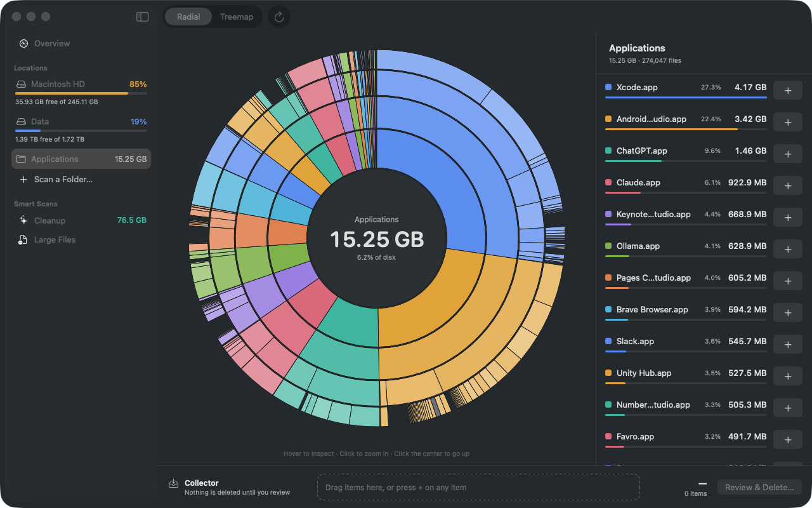The height and width of the screenshot is (508, 812).
Task: Click the Brave Browser.app row name
Action: point(652,309)
